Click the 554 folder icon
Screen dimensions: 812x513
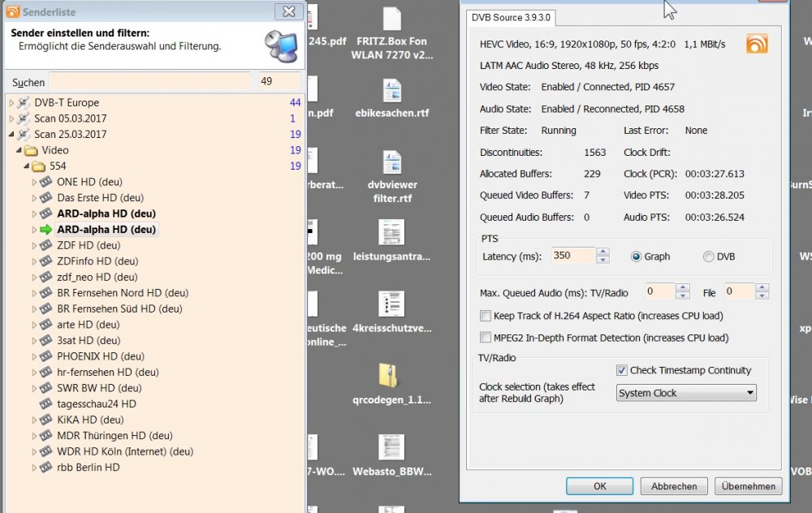tap(39, 166)
